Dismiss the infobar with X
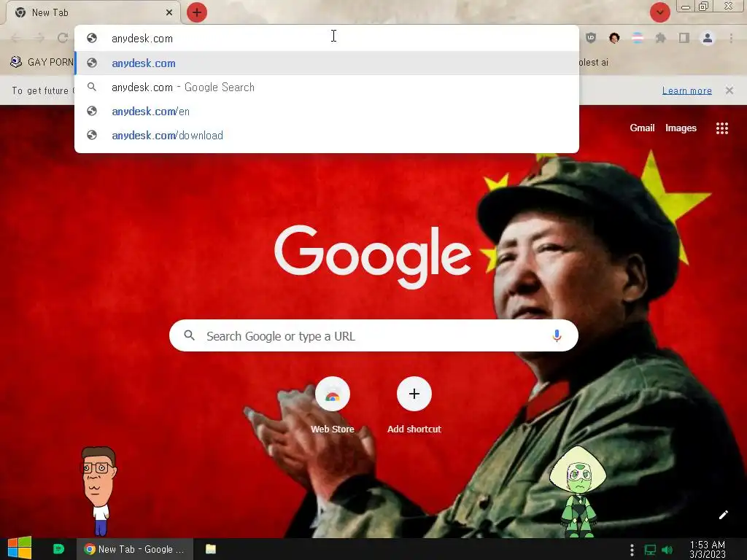The height and width of the screenshot is (560, 747). 729,90
